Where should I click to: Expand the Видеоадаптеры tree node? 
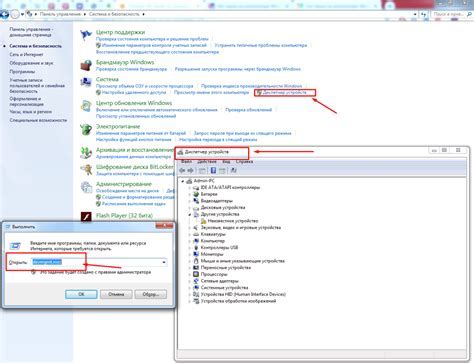(190, 201)
